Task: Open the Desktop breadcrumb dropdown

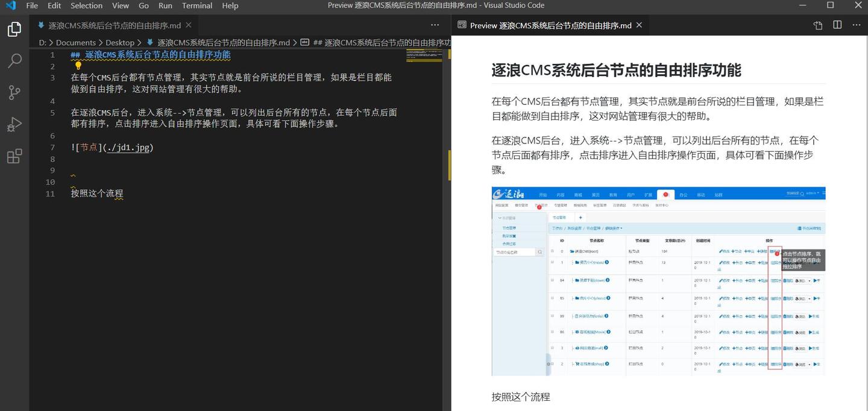Action: (x=120, y=42)
